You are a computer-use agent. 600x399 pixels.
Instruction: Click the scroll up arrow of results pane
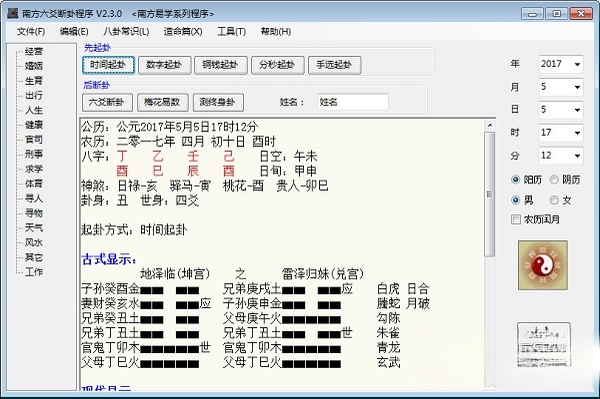coord(489,125)
